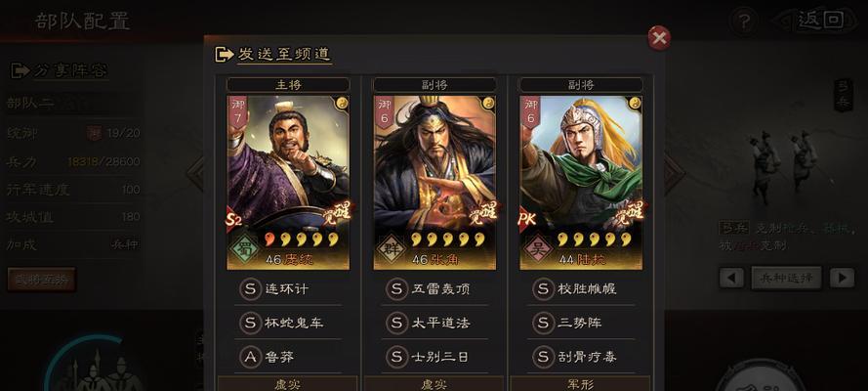
Task: Open the question mark help icon
Action: [744, 22]
